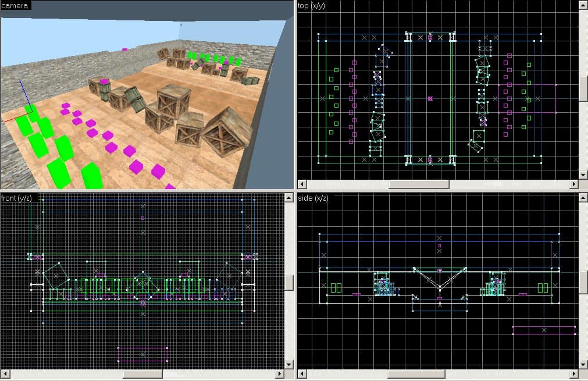Click top view vertical scrollbar thumb

[x=583, y=88]
